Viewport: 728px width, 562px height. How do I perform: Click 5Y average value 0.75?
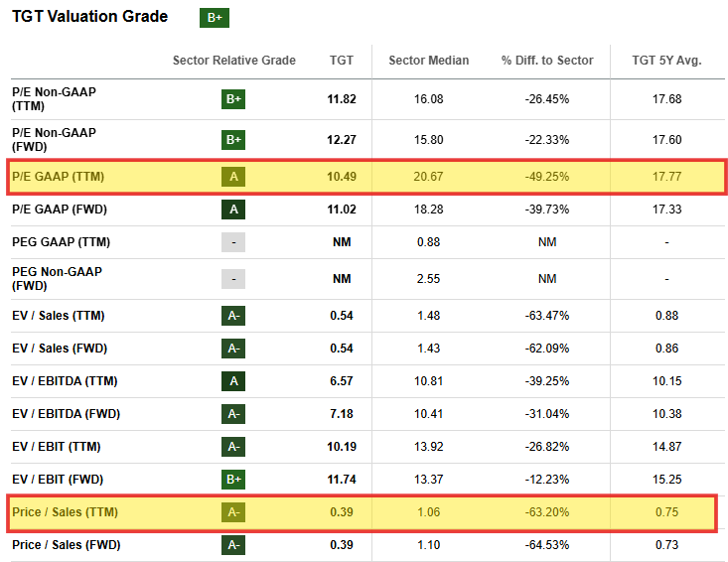666,512
